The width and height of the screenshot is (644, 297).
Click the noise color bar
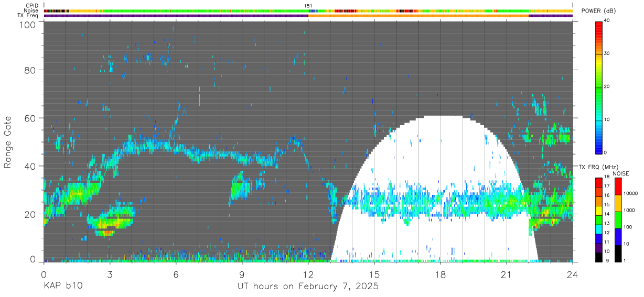618,219
